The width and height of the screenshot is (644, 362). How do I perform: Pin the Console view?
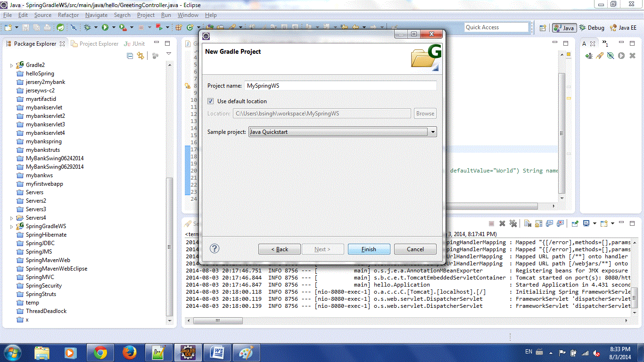point(575,224)
